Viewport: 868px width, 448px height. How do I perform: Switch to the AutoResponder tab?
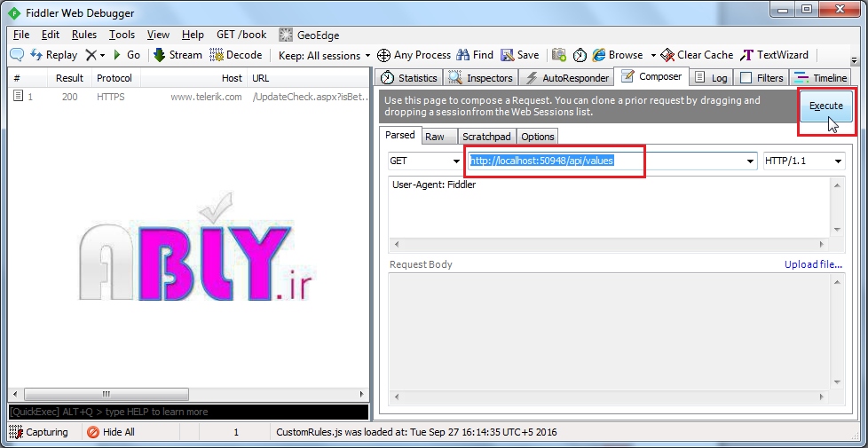567,78
